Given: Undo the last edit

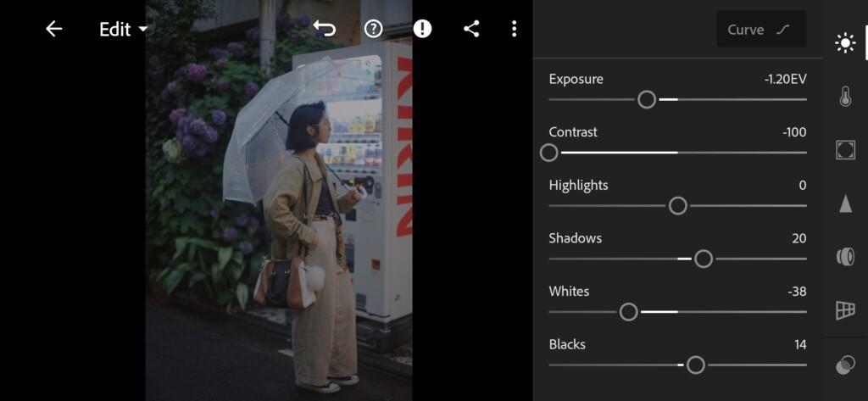Looking at the screenshot, I should (325, 29).
